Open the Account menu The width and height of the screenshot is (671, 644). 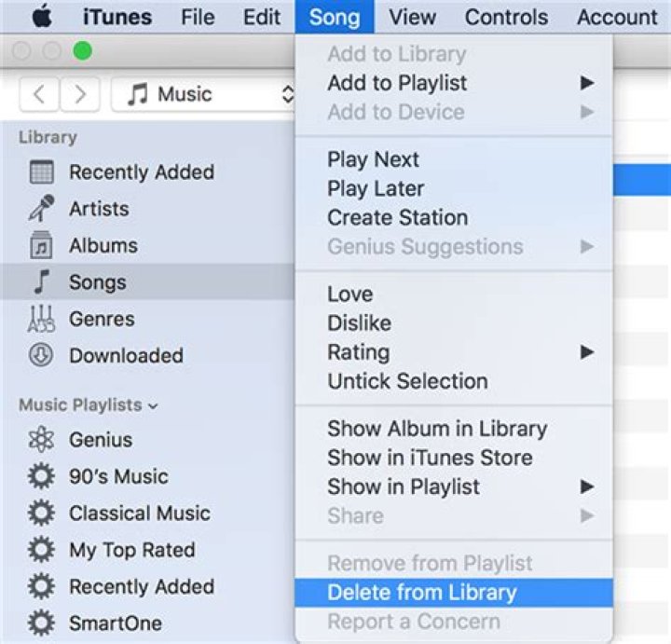617,17
